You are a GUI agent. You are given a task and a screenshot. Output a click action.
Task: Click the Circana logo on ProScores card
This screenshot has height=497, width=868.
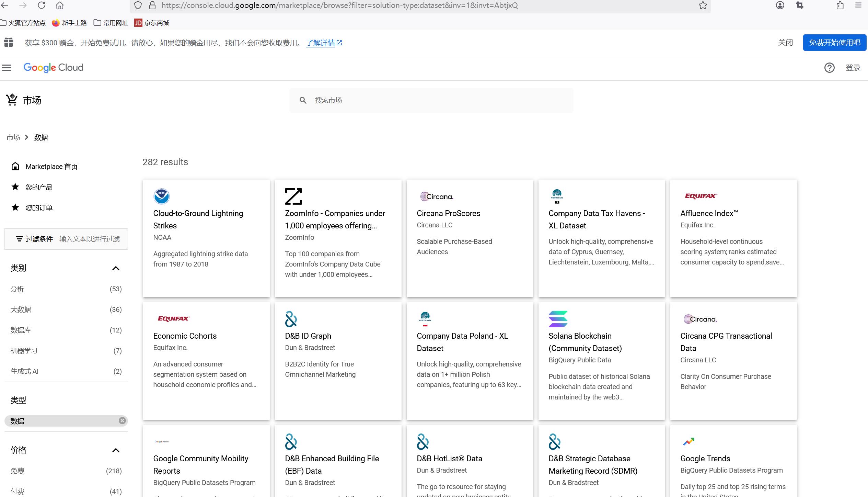click(x=437, y=196)
